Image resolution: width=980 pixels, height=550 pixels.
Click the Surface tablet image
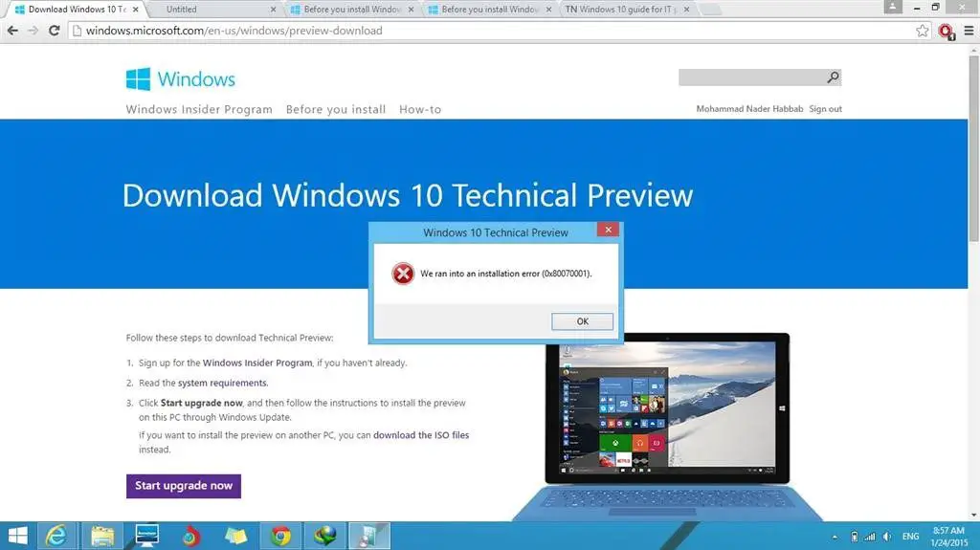pos(667,429)
